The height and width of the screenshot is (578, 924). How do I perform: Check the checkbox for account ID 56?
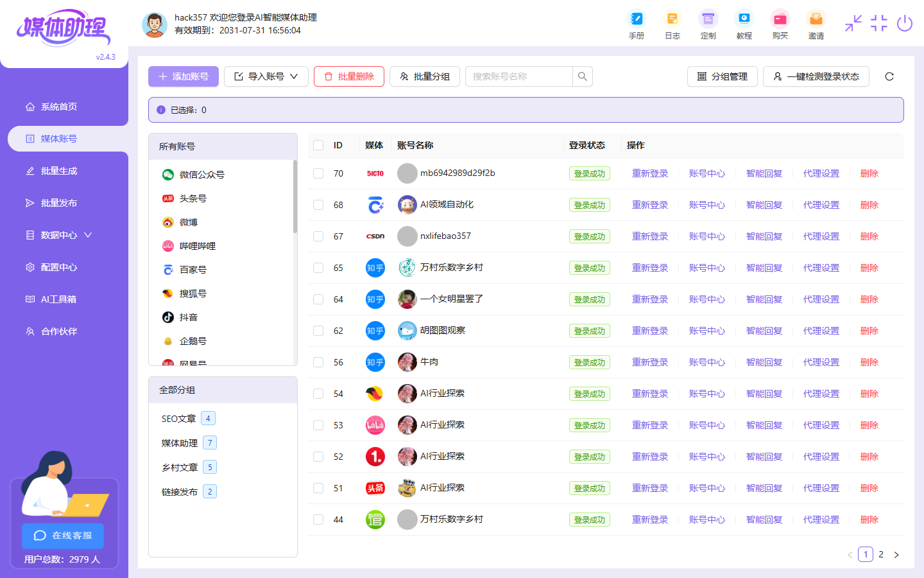318,362
